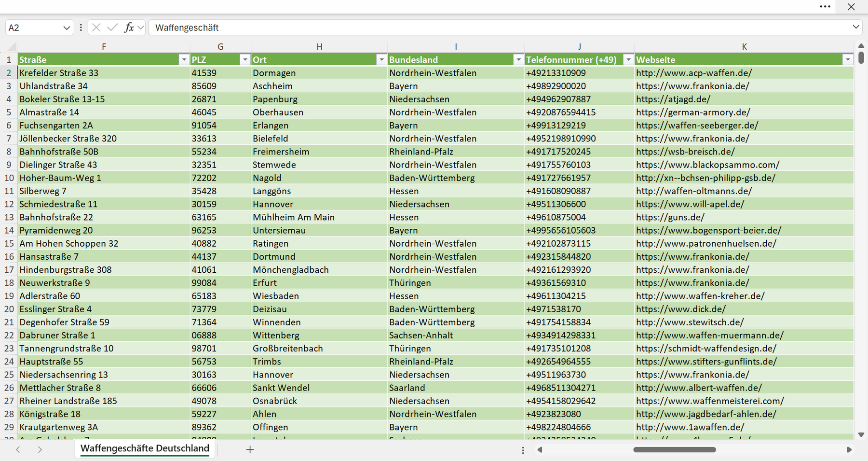
Task: Select column H header
Action: 319,47
